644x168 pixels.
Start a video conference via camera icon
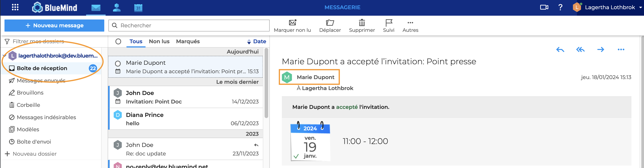[x=544, y=7]
